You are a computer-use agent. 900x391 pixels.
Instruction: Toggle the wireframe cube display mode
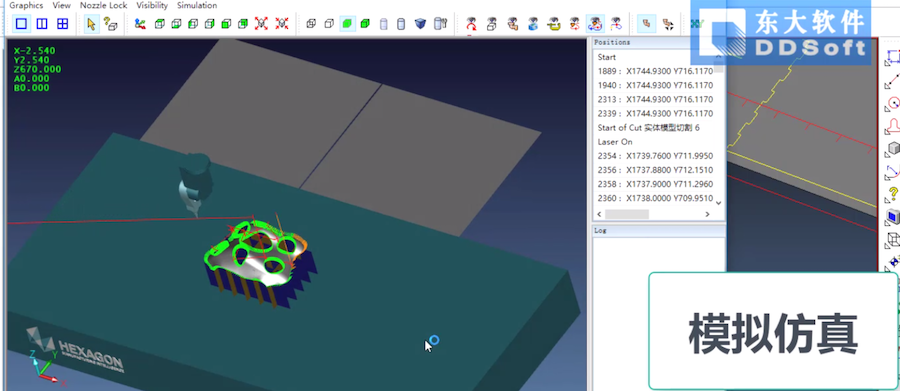click(x=311, y=24)
